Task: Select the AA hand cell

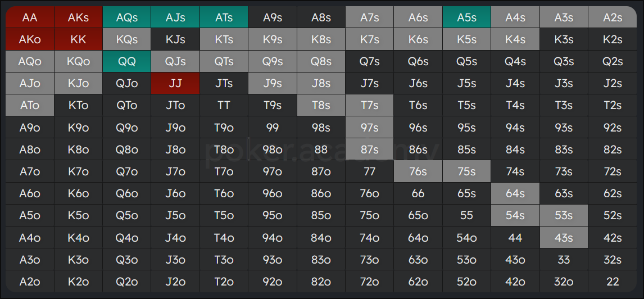Action: click(30, 17)
